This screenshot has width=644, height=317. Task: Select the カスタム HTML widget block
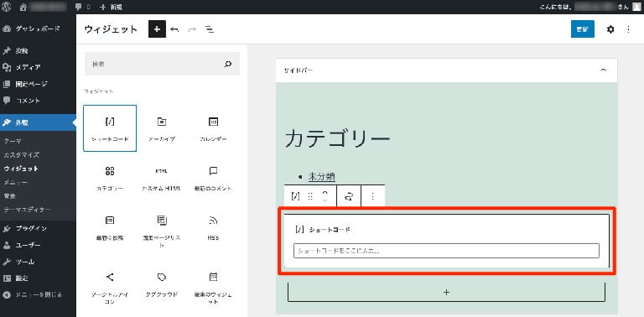[x=162, y=178]
